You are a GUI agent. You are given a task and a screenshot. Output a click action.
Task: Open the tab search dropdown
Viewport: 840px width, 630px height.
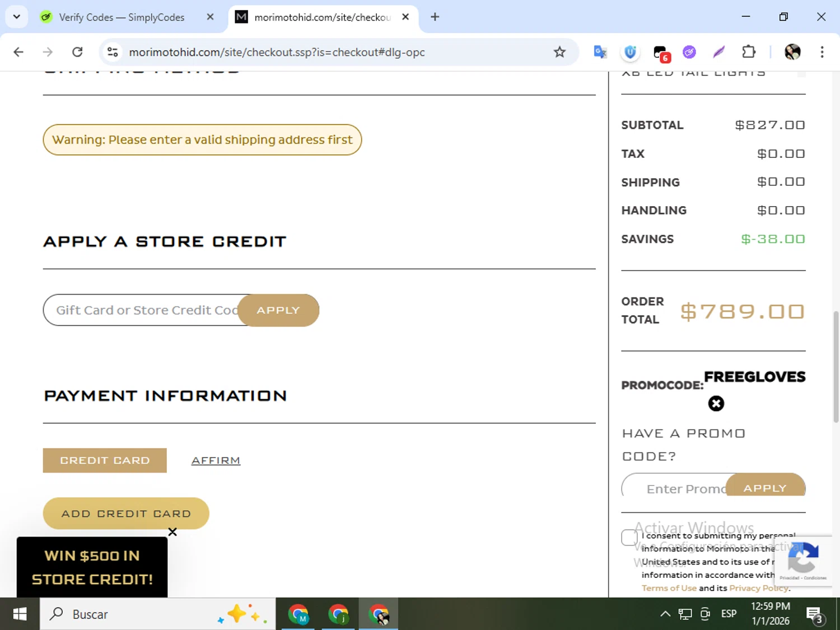17,17
